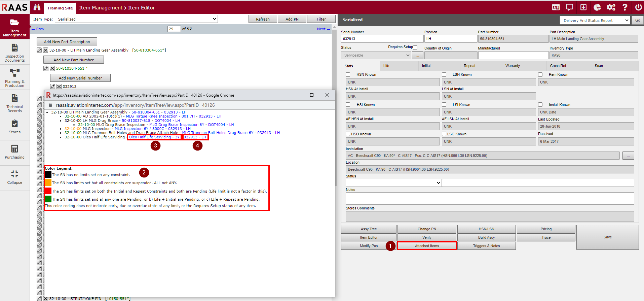The image size is (644, 301).
Task: Click the Serial Number input field
Action: pyautogui.click(x=382, y=39)
